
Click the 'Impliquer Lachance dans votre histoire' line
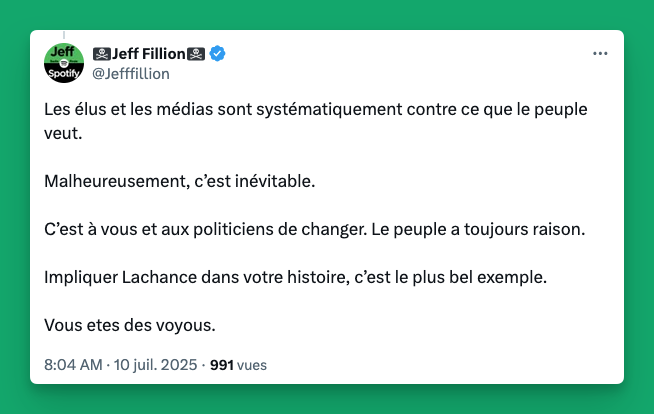tap(197, 277)
